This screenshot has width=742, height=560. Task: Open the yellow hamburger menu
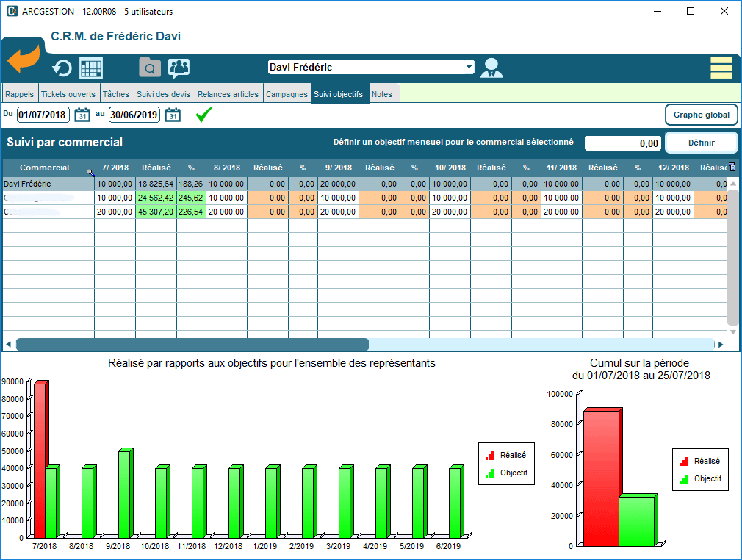721,68
